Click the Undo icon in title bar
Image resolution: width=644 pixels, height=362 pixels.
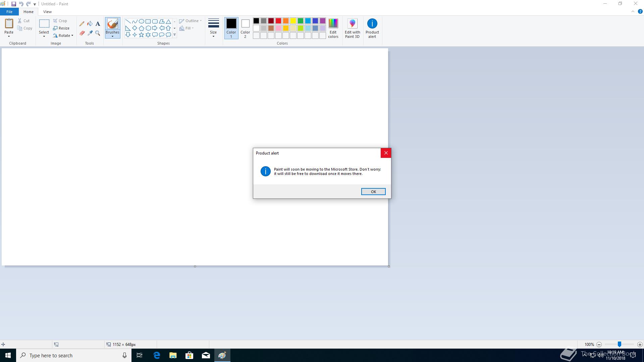click(21, 4)
